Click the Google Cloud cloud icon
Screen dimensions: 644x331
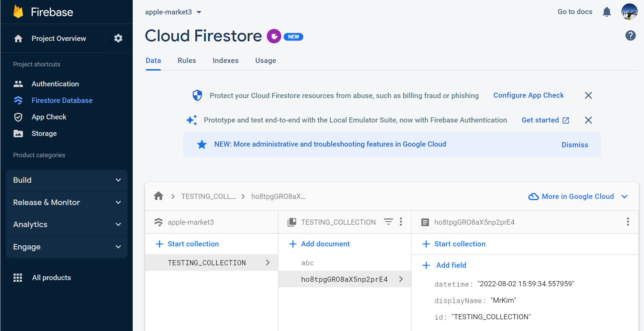click(x=533, y=196)
